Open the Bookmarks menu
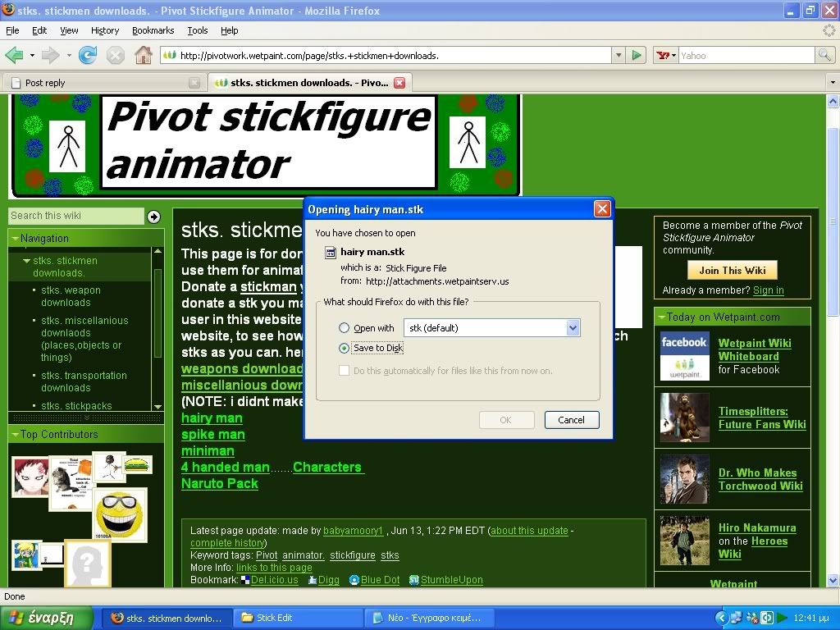The width and height of the screenshot is (840, 630). click(153, 30)
